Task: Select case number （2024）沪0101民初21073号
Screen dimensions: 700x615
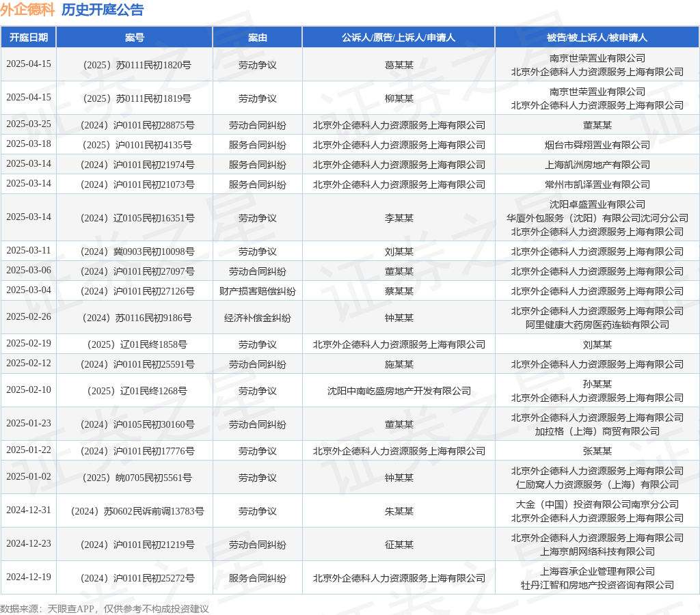Action: (x=135, y=184)
